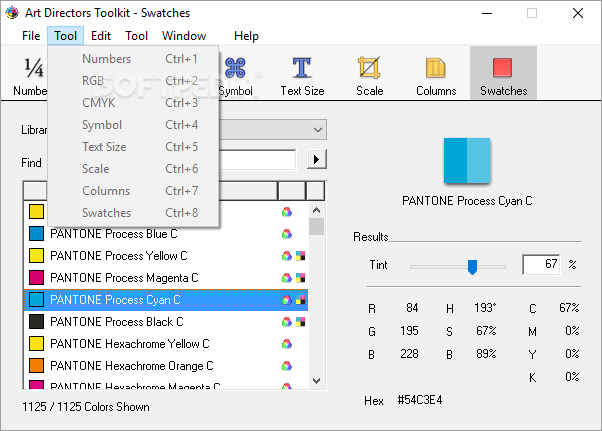Select the PANTONE Process Magenta C row

pyautogui.click(x=166, y=277)
